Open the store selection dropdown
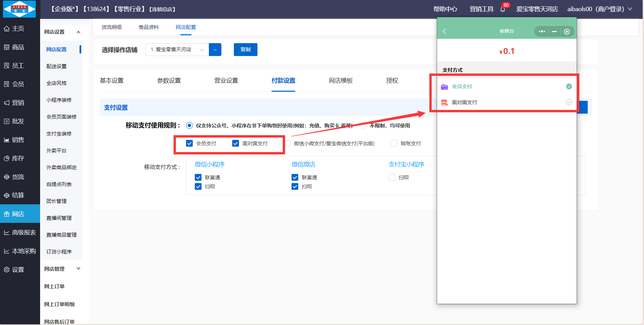 [177, 50]
